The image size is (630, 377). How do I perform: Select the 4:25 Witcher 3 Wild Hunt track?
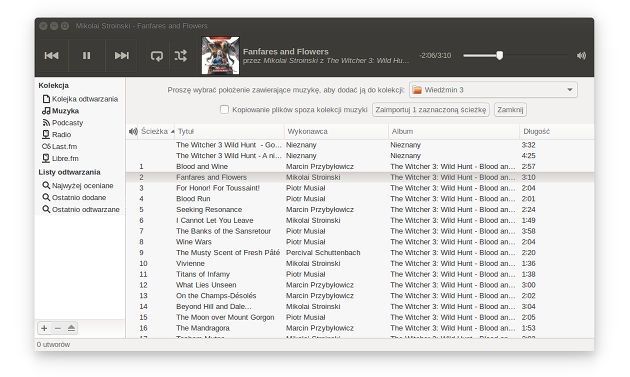point(360,156)
